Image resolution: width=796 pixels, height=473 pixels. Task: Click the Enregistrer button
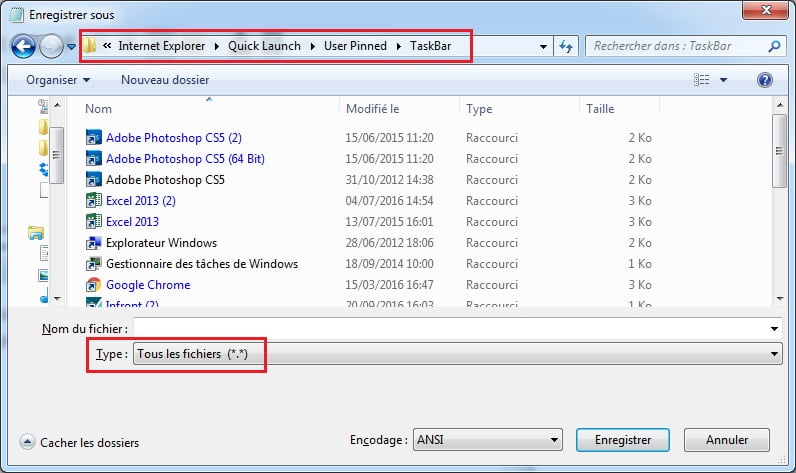[x=623, y=440]
